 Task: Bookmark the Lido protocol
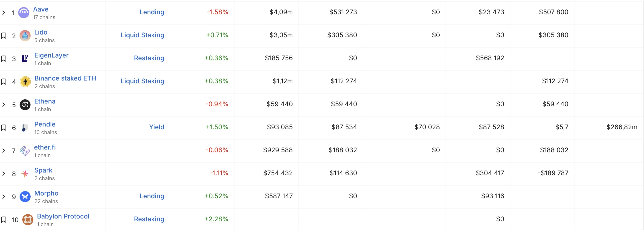pyautogui.click(x=4, y=36)
